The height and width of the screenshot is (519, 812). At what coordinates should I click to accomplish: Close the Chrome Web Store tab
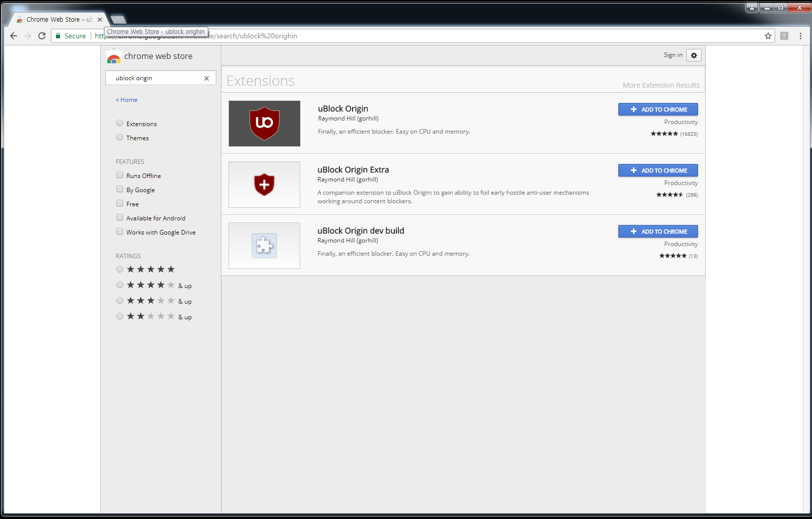click(100, 20)
